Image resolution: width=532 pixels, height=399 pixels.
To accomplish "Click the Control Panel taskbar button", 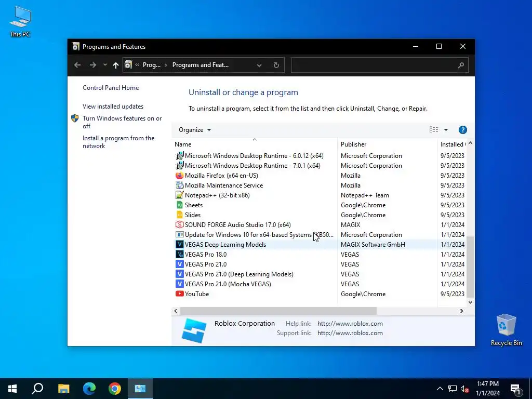I will 140,389.
